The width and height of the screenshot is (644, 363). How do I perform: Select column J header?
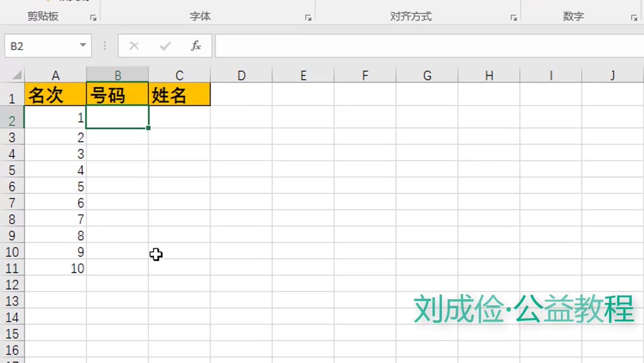click(613, 76)
